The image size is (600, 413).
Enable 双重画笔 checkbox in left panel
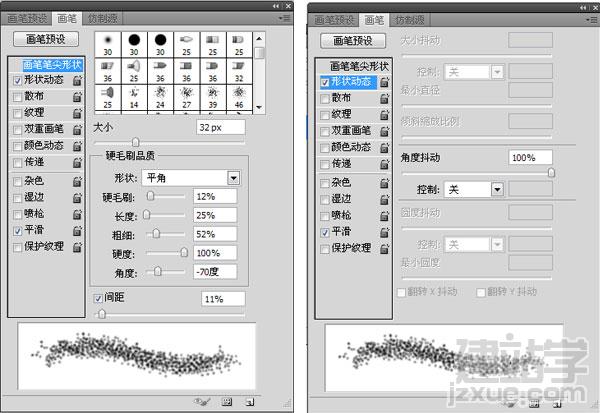click(18, 130)
